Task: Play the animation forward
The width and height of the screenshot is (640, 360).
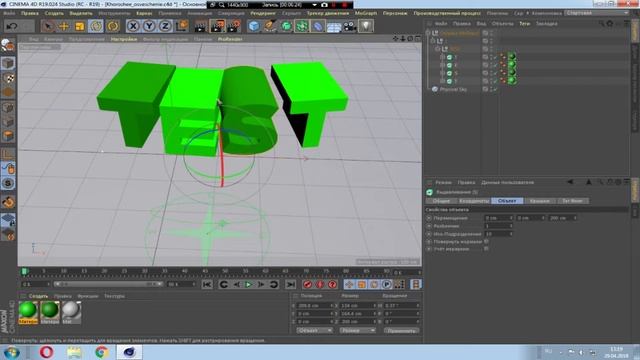Action: [249, 284]
